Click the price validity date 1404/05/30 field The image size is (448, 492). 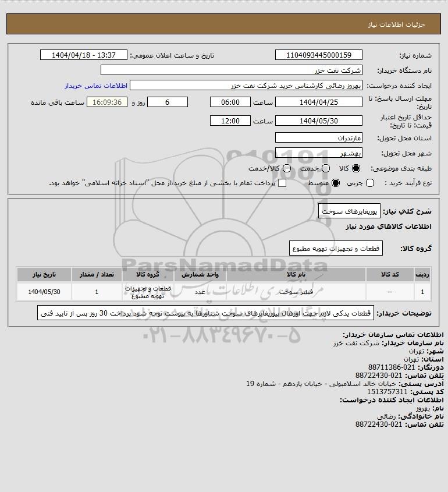318,121
